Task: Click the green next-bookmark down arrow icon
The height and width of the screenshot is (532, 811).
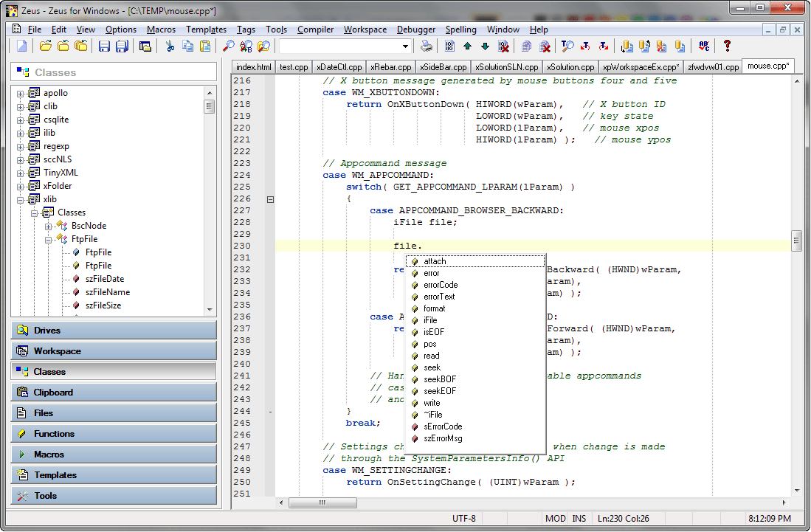Action: point(486,46)
